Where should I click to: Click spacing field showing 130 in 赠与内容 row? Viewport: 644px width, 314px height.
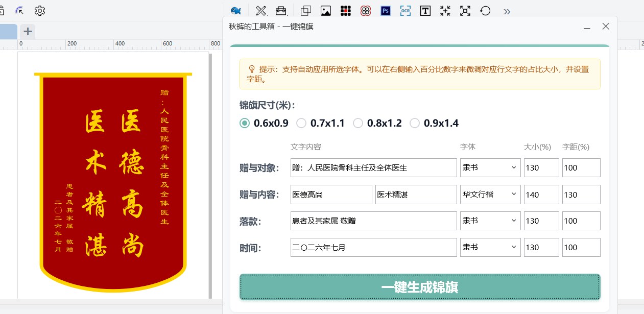pos(581,195)
